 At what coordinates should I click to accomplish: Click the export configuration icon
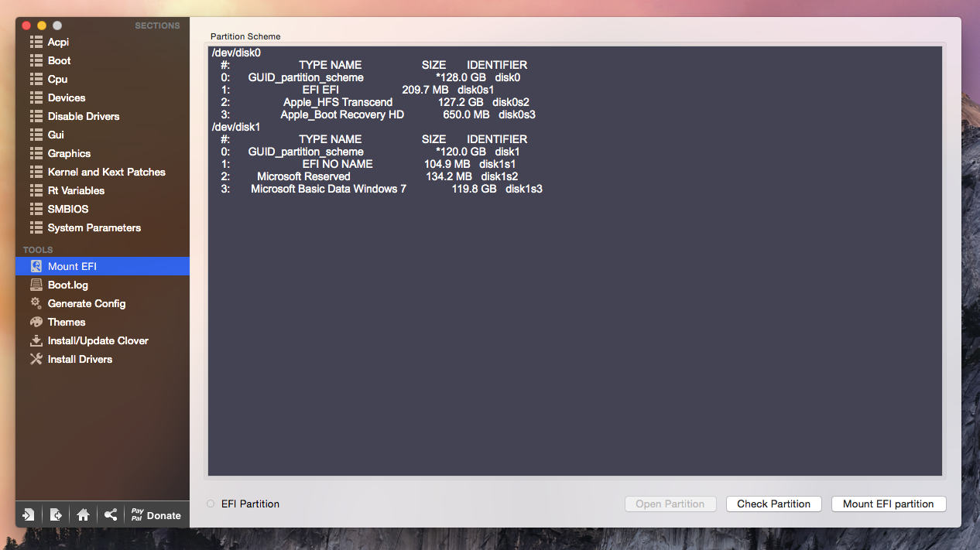tap(56, 514)
